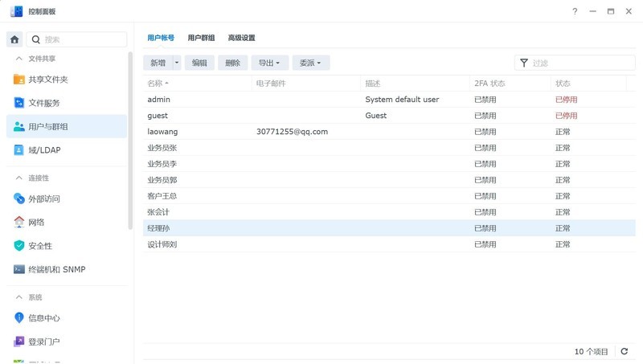Select the 业务员李 user row
Image resolution: width=643 pixels, height=364 pixels.
click(389, 164)
